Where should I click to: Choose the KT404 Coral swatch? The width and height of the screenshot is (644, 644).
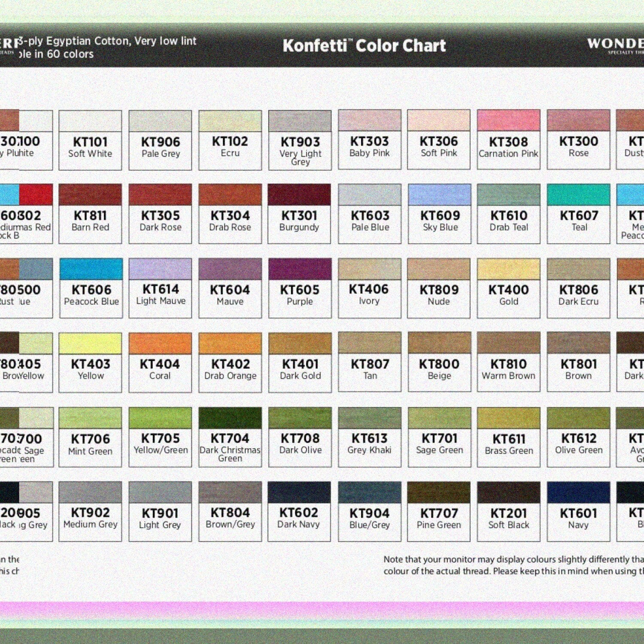160,343
